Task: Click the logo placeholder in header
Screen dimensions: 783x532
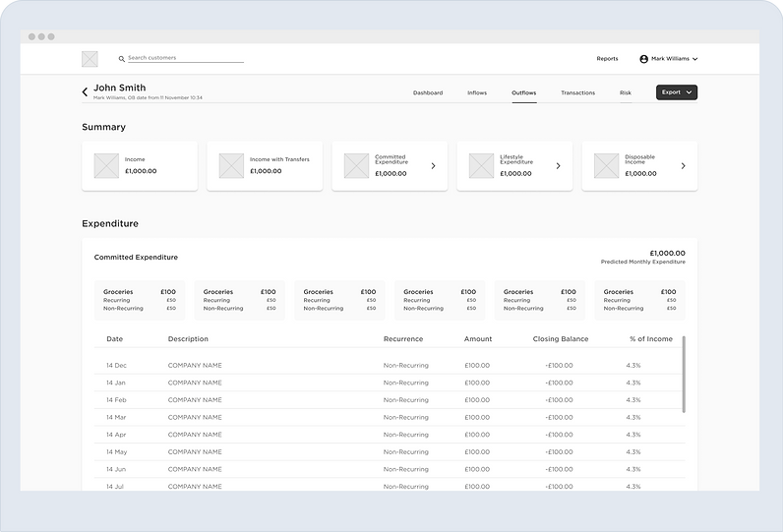Action: 90,59
